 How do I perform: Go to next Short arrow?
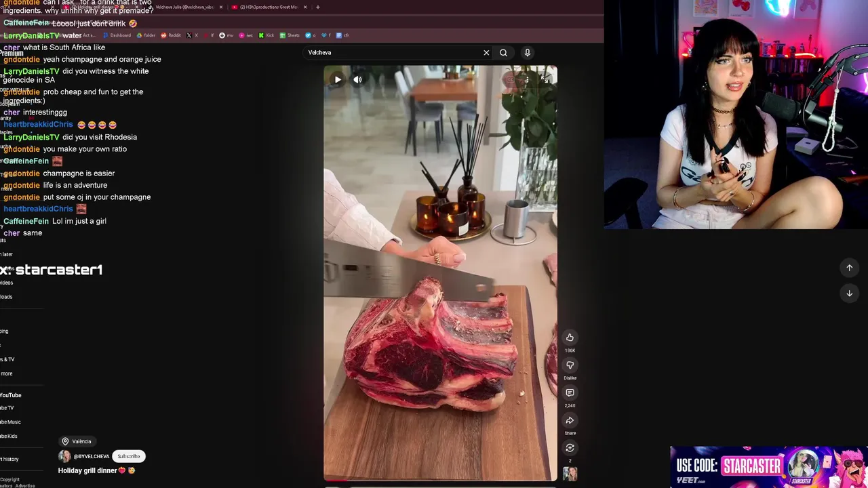tap(849, 293)
